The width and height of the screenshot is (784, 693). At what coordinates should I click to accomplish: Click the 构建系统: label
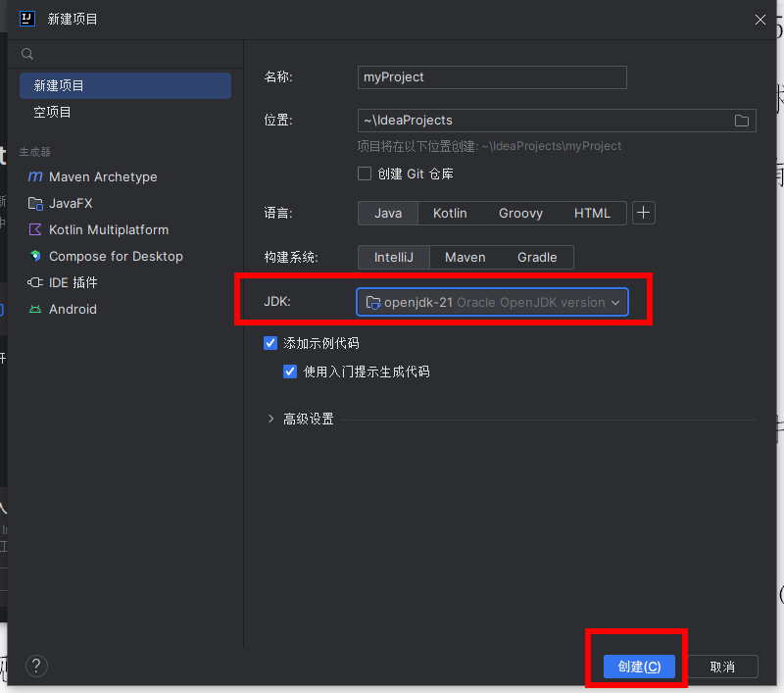click(291, 257)
